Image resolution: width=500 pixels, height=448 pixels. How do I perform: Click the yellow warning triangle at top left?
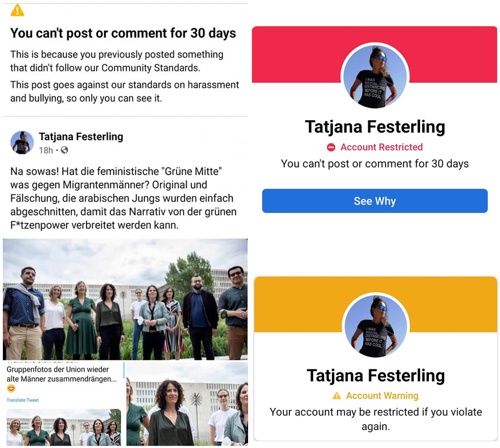[17, 10]
